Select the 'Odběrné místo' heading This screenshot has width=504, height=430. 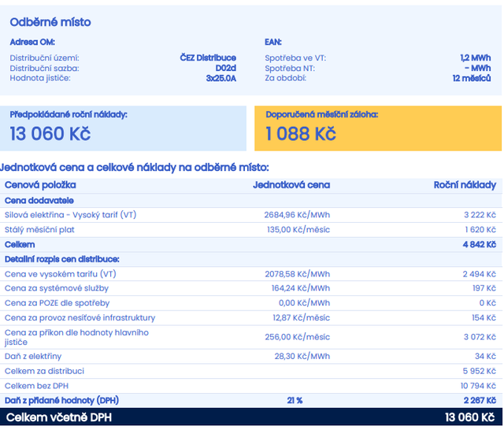point(50,22)
